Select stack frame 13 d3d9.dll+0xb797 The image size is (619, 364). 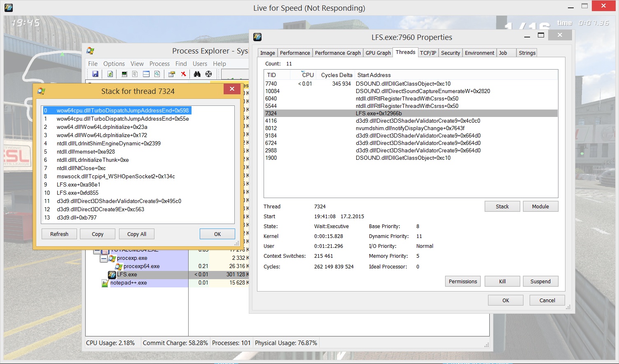tap(138, 217)
